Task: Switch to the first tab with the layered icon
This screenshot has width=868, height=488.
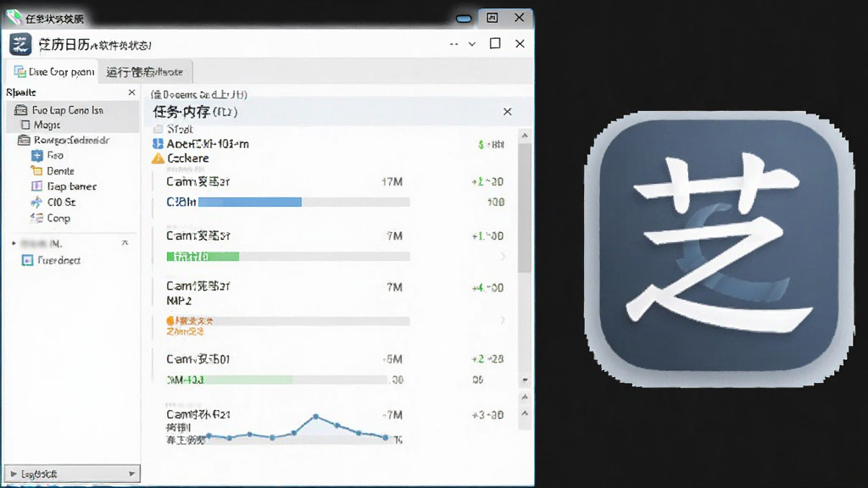Action: tap(53, 72)
